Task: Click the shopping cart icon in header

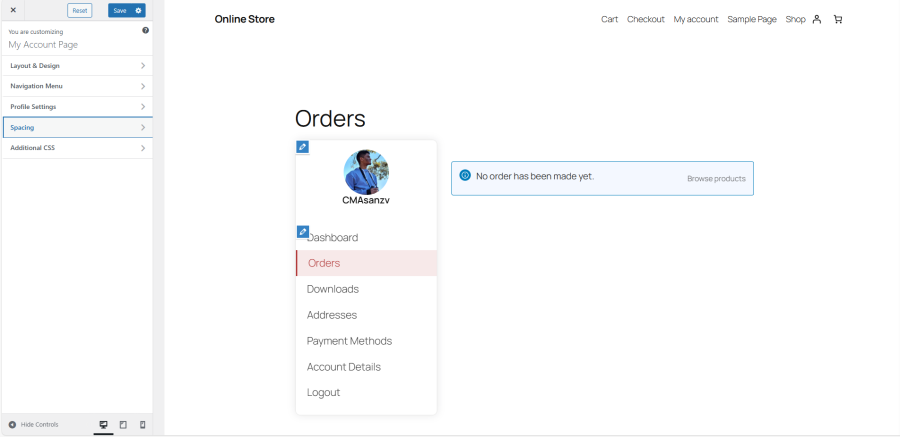Action: click(838, 19)
